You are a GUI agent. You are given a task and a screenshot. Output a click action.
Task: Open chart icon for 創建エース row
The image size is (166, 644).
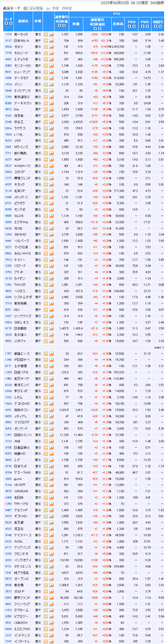tap(51, 354)
